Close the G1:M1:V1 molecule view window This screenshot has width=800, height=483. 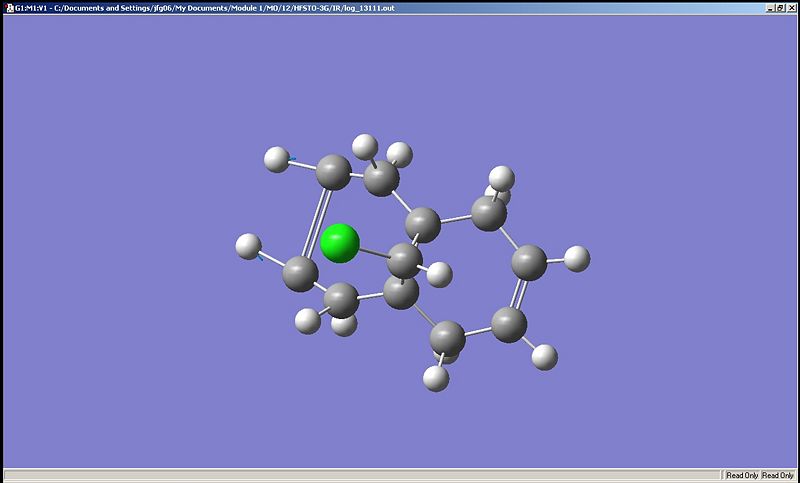(x=792, y=8)
